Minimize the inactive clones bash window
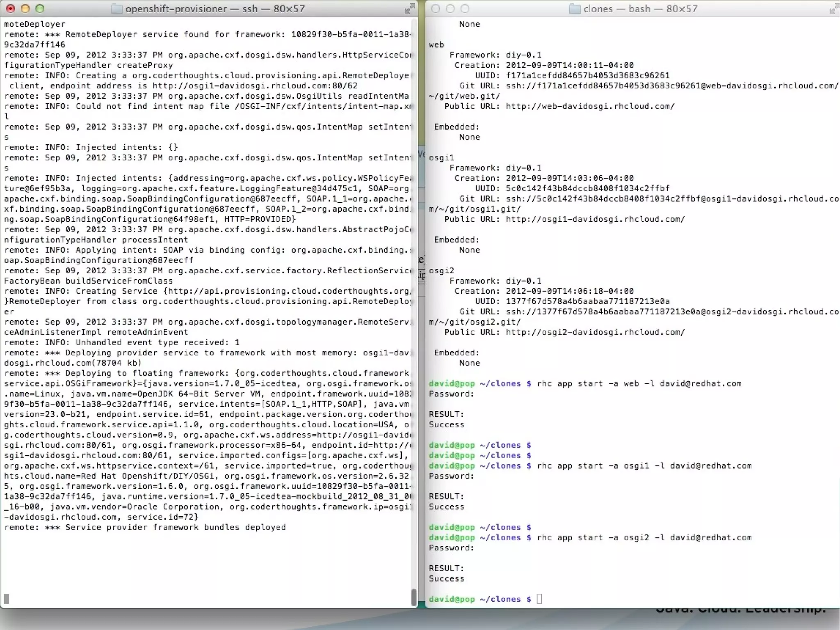 click(x=450, y=9)
